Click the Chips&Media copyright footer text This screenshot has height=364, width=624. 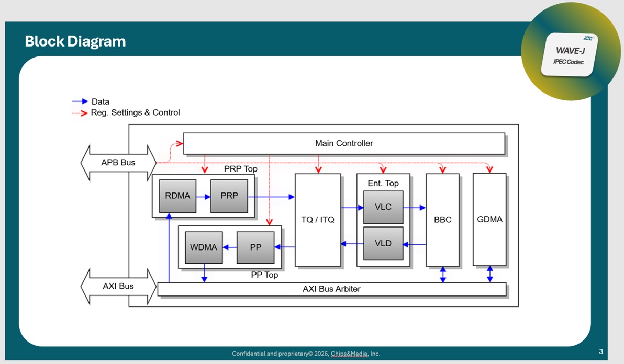[x=306, y=354]
